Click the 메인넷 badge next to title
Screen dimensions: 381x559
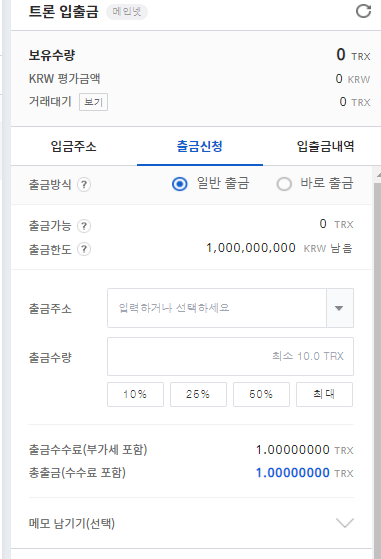tap(127, 12)
